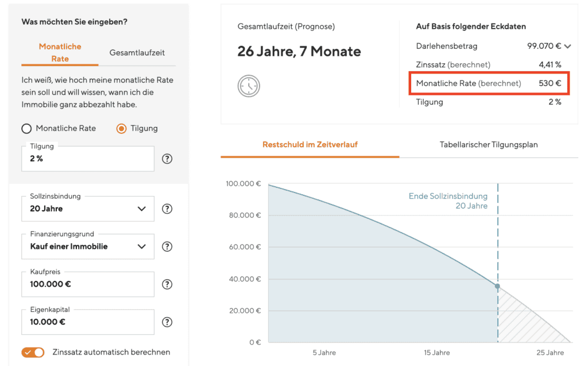Open help icon beside Sollzinsbindung dropdown
This screenshot has width=588, height=366.
pyautogui.click(x=167, y=209)
